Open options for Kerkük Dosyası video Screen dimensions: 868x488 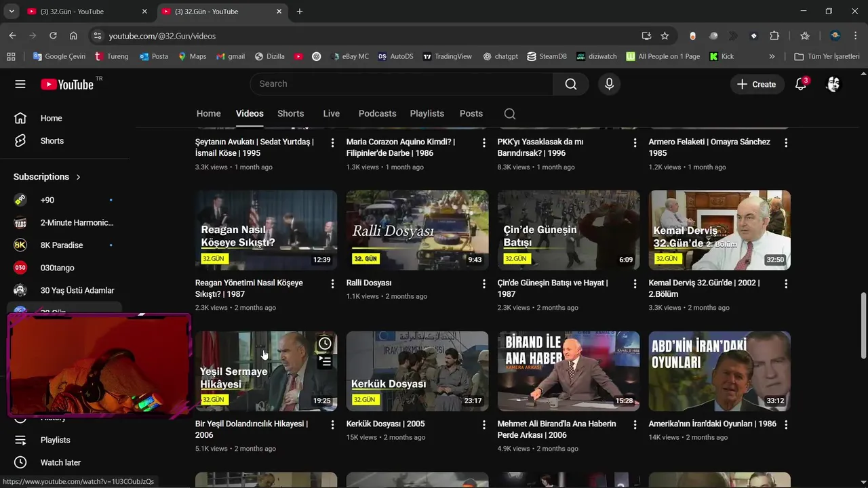pyautogui.click(x=484, y=425)
